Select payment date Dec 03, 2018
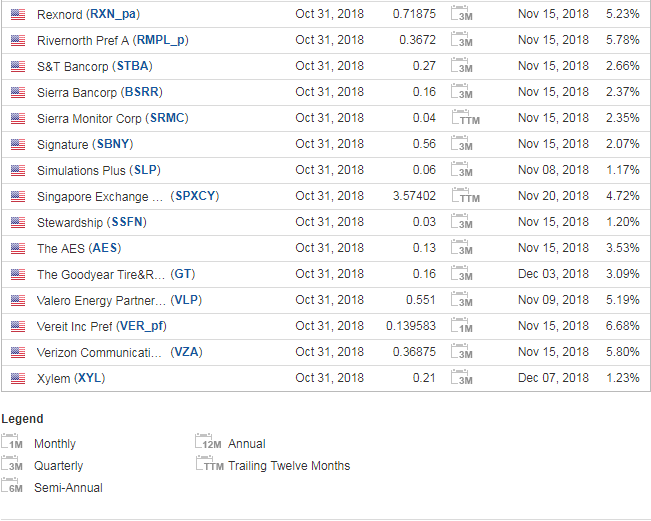 pos(553,274)
